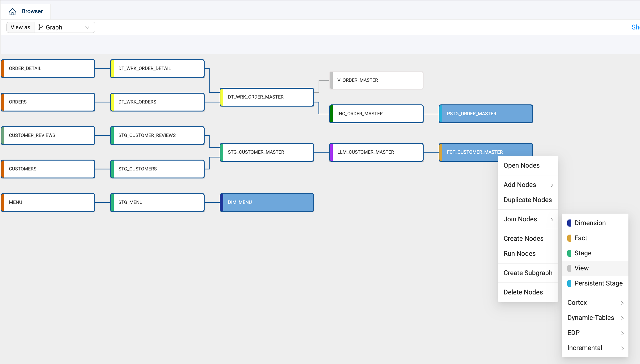Click Open Nodes in context menu
Screen dimensions: 640x364
[521, 165]
